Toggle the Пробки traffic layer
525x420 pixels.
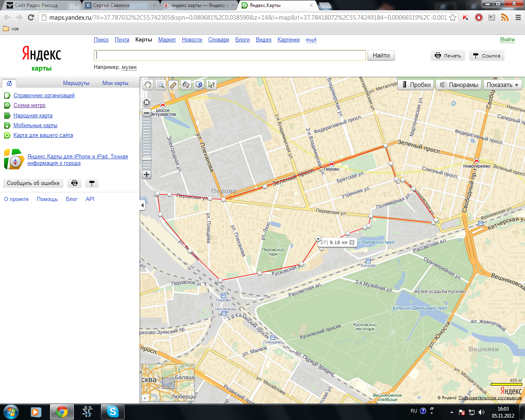tap(416, 85)
